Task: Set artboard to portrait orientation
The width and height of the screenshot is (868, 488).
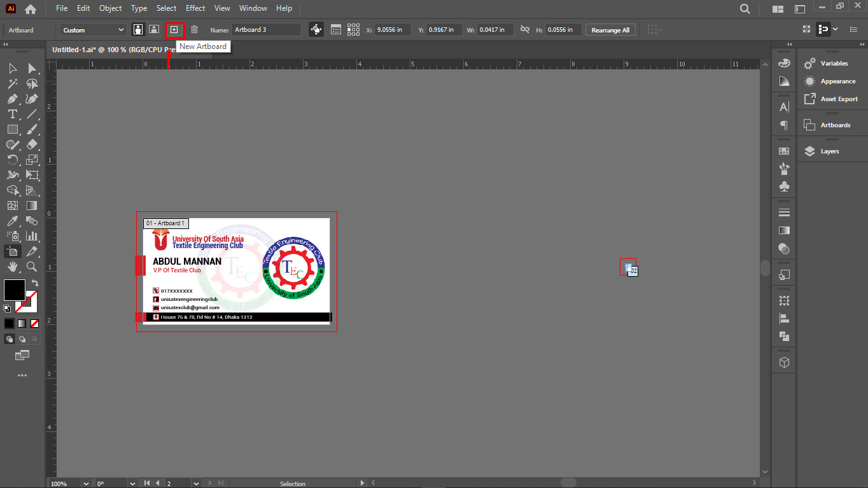Action: [138, 30]
